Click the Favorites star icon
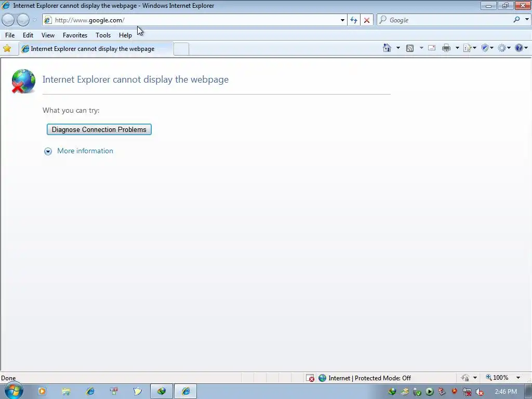The image size is (532, 399). tap(7, 48)
